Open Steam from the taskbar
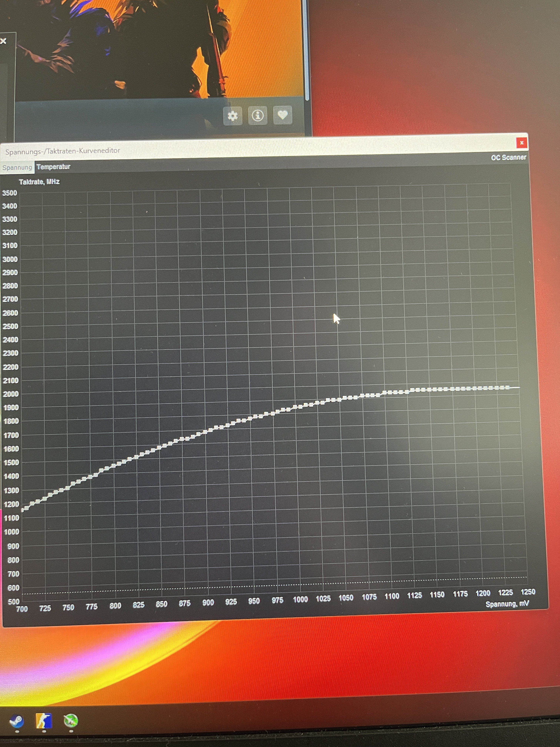This screenshot has height=747, width=560. [x=16, y=722]
